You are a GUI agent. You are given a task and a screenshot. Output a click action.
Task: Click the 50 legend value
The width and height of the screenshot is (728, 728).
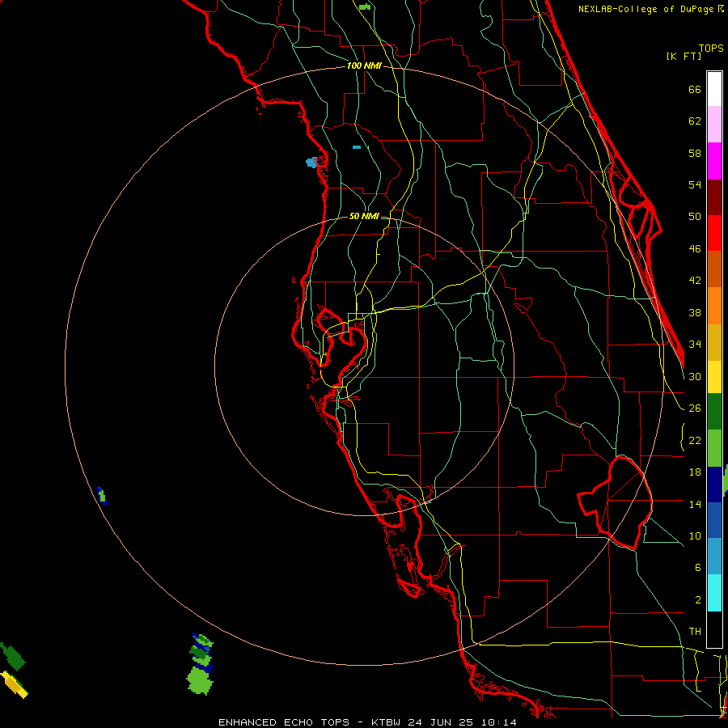(x=695, y=217)
